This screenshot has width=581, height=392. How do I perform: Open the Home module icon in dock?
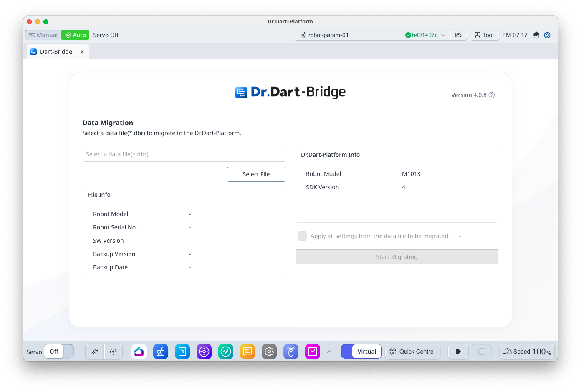click(x=139, y=352)
